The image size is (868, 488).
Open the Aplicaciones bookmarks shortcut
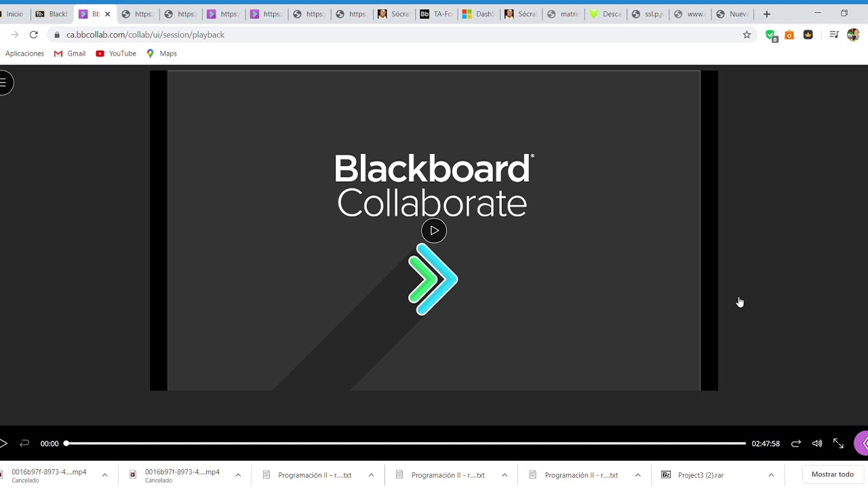coord(24,54)
